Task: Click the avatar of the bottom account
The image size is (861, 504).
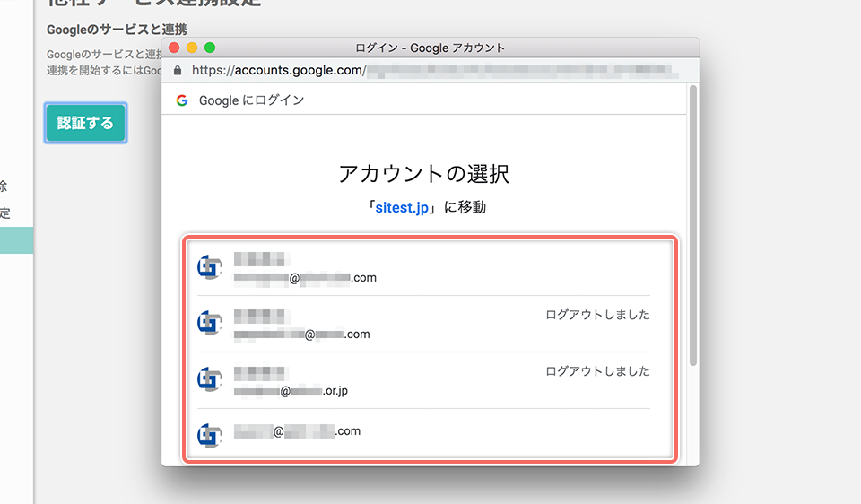Action: 210,436
